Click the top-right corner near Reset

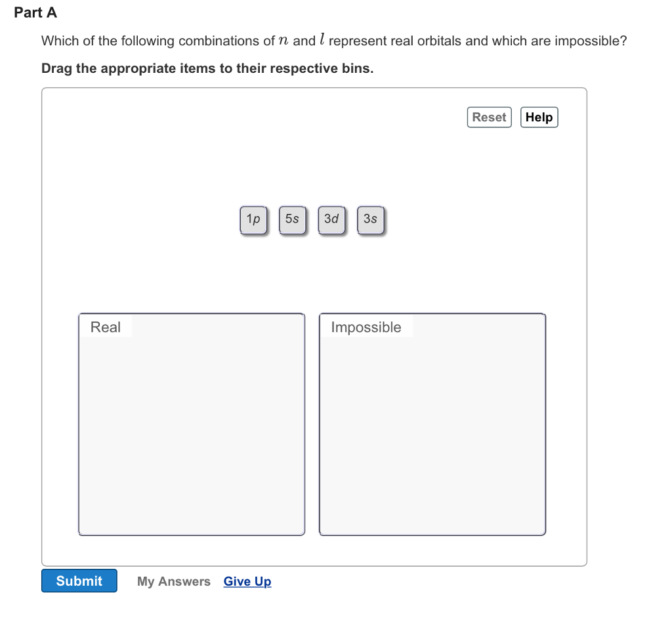pyautogui.click(x=489, y=117)
